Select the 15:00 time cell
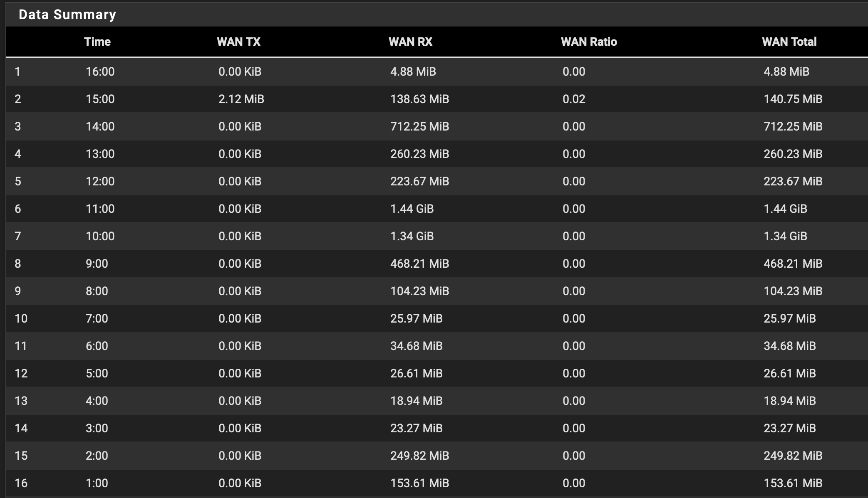This screenshot has width=868, height=498. (100, 99)
